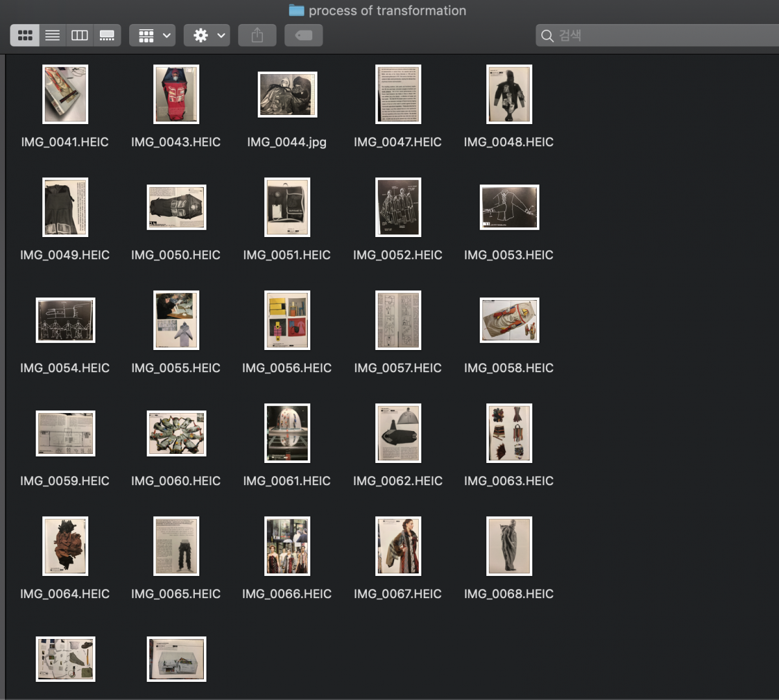Screen dimensions: 779x700
Task: Click the file name IMG_0067.HEIC
Action: tap(398, 594)
